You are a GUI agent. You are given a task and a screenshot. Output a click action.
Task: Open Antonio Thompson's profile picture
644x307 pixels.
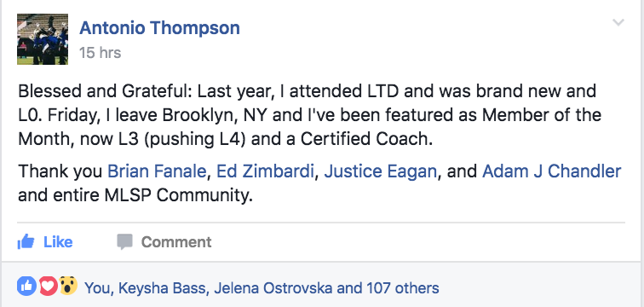coord(43,39)
